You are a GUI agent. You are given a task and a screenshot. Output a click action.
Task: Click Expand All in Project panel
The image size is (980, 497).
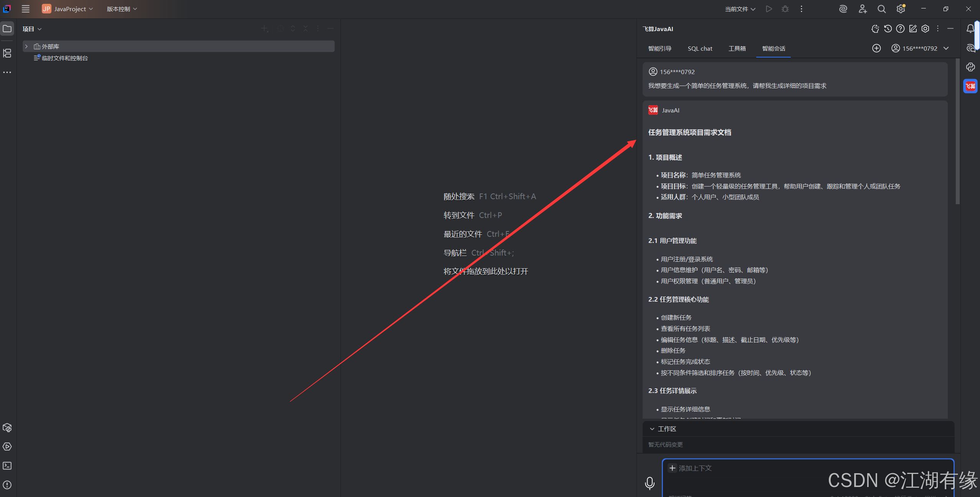click(x=293, y=29)
